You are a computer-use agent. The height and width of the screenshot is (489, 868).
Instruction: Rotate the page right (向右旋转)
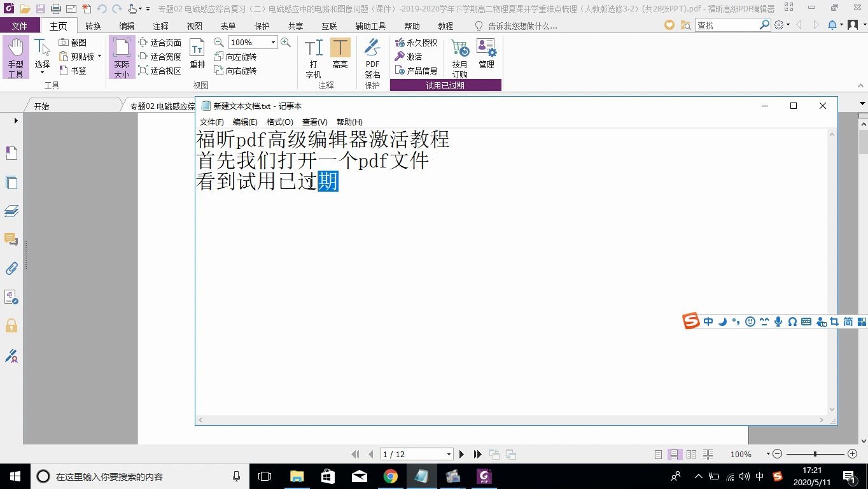(235, 71)
